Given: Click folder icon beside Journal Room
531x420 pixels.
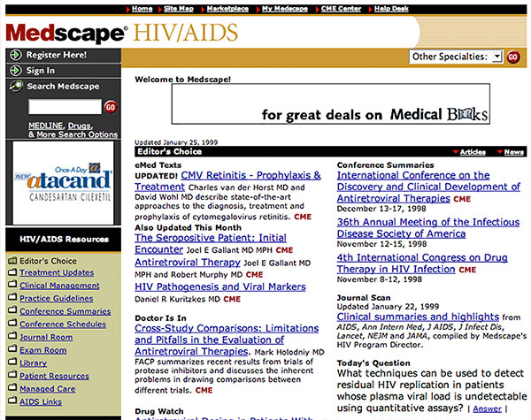Looking at the screenshot, I should [x=12, y=336].
